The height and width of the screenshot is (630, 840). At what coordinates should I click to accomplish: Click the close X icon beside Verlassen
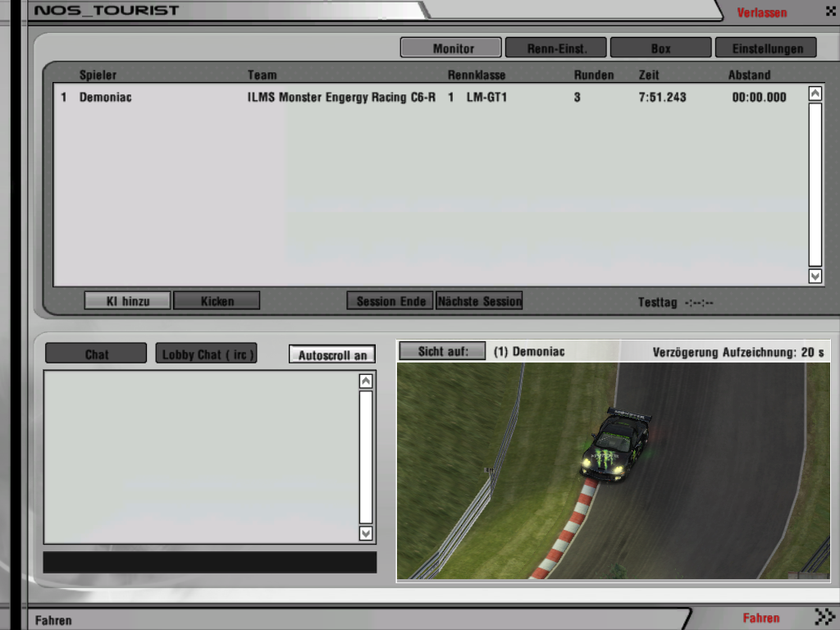(830, 12)
